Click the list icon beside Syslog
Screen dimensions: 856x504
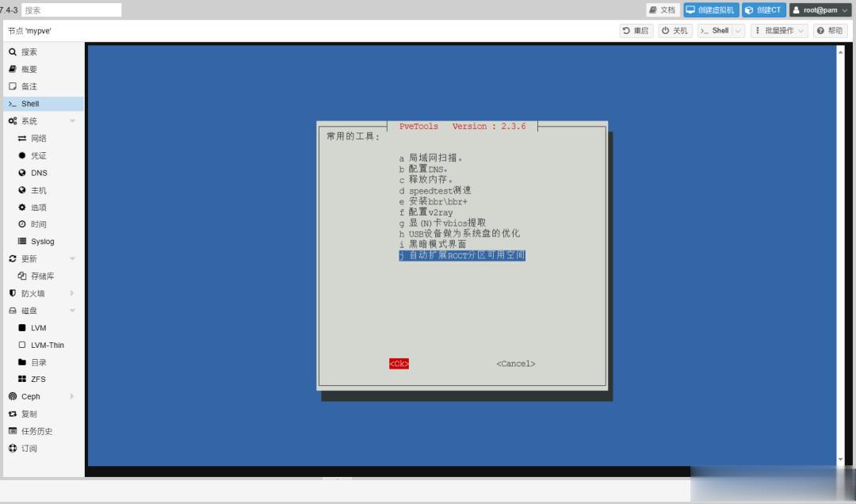[x=22, y=241]
